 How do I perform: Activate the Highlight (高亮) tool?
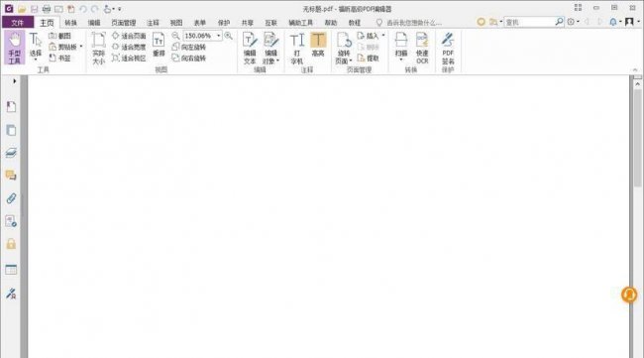(318, 45)
